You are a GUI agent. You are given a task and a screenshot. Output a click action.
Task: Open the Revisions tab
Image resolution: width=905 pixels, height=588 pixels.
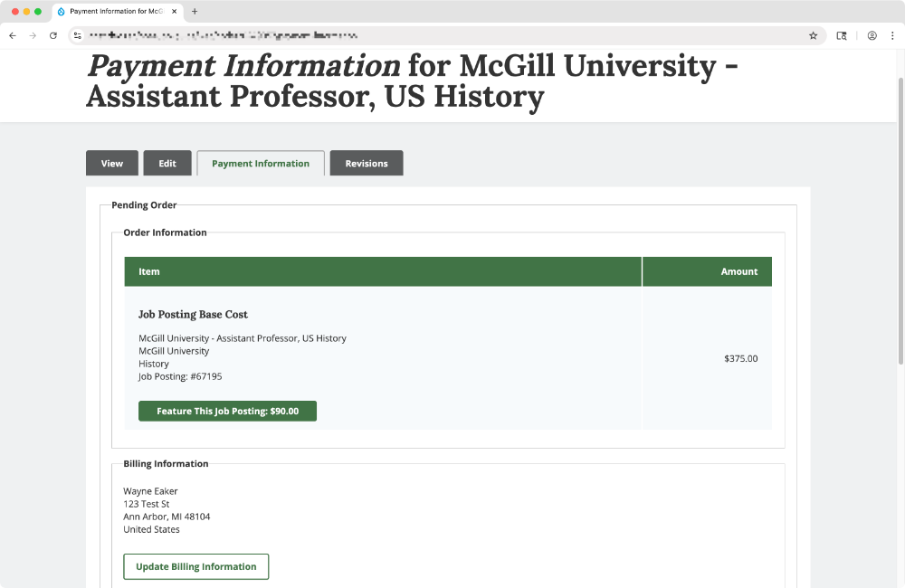(367, 164)
